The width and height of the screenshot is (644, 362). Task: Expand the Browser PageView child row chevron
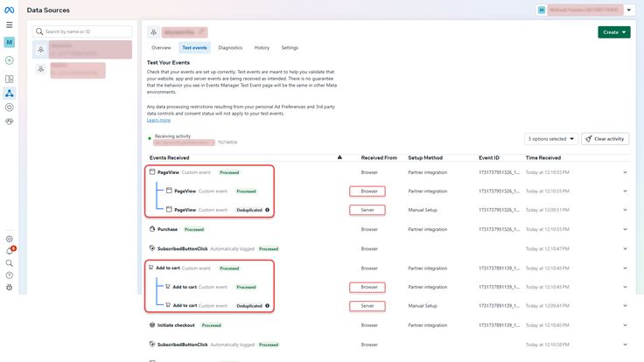tap(625, 191)
